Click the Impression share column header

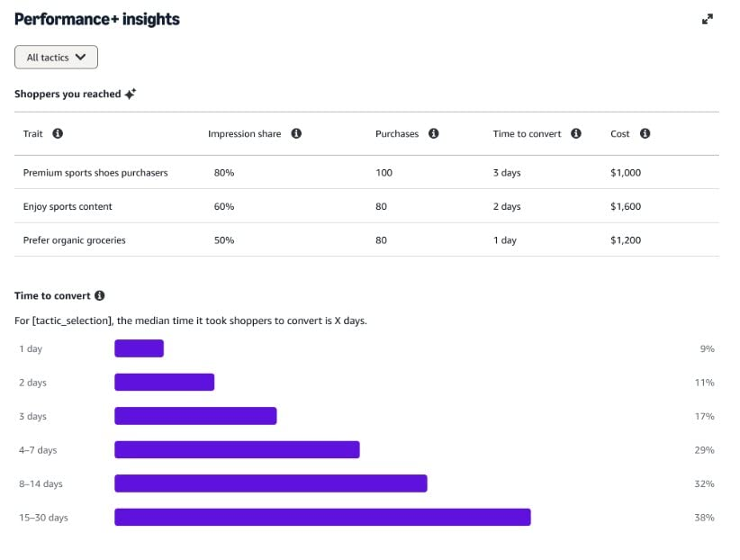[x=244, y=134]
